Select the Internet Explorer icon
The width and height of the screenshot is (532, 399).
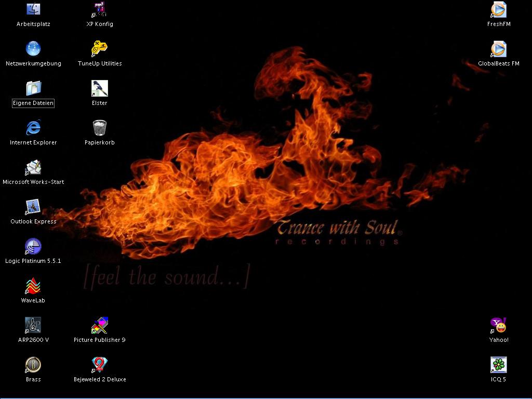(33, 128)
